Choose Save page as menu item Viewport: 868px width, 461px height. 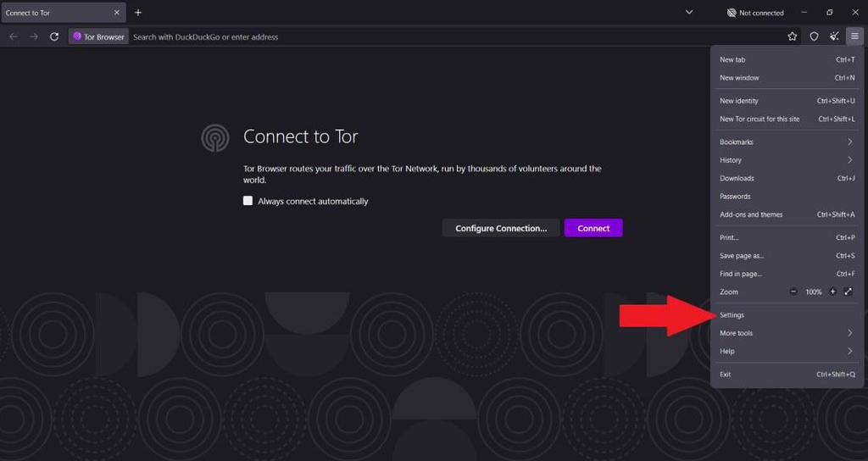coord(787,256)
